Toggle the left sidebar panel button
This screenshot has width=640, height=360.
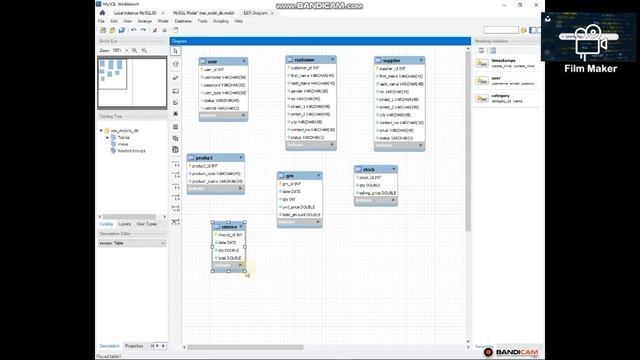coord(533,30)
